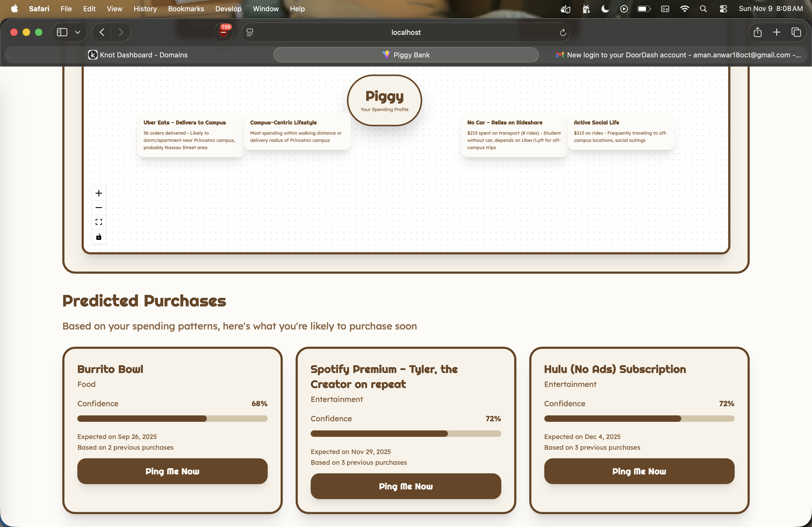Viewport: 812px width, 527px height.
Task: Click the Spotify Premium confidence progress bar
Action: (x=405, y=434)
